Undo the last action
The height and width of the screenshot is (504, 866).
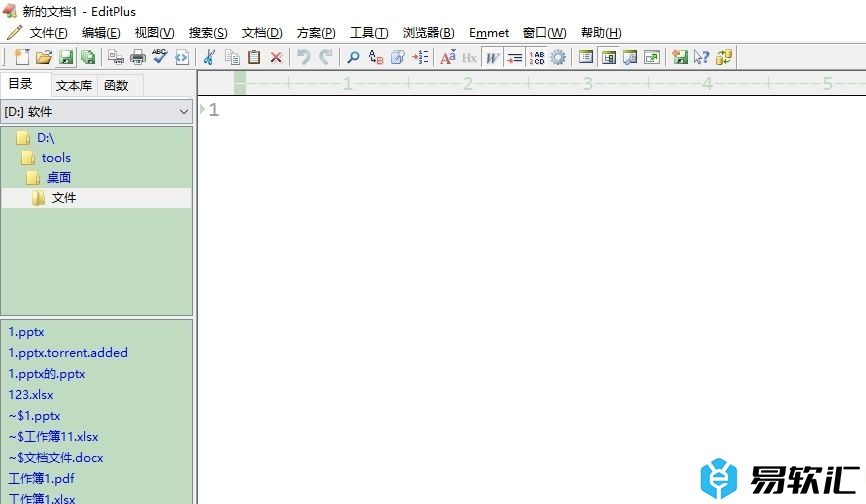pos(304,57)
